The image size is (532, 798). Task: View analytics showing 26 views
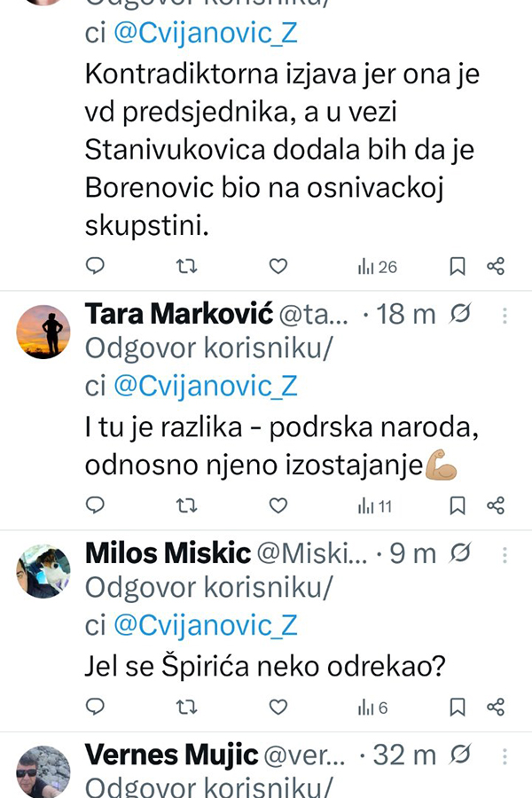click(x=377, y=266)
